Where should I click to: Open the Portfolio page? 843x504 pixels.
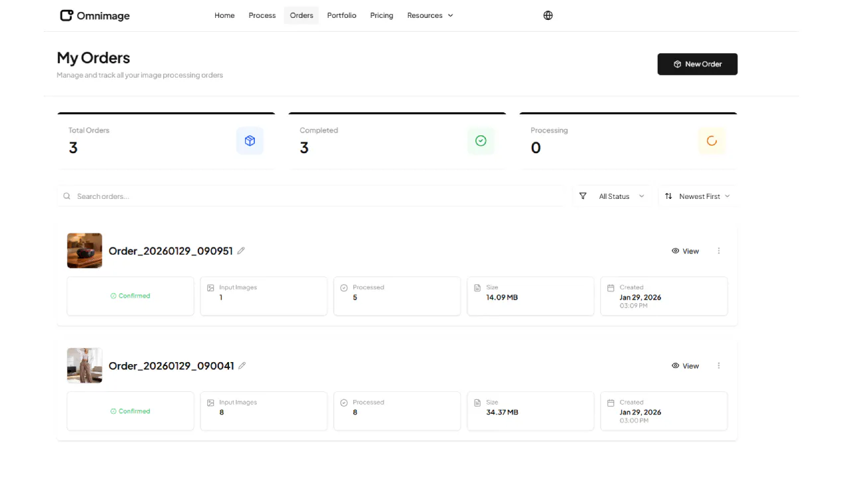coord(342,15)
